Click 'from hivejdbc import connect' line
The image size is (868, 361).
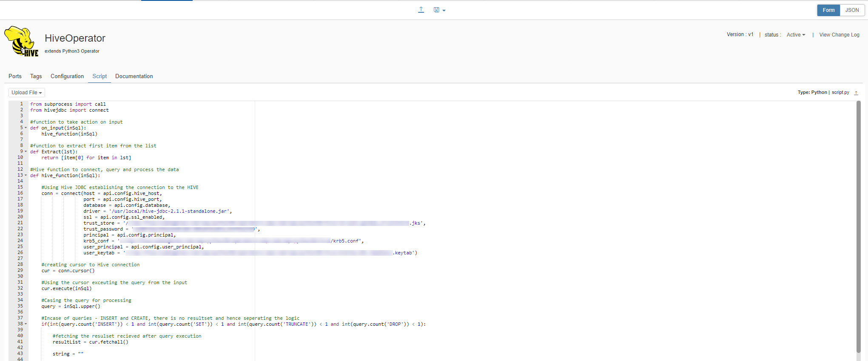point(69,110)
